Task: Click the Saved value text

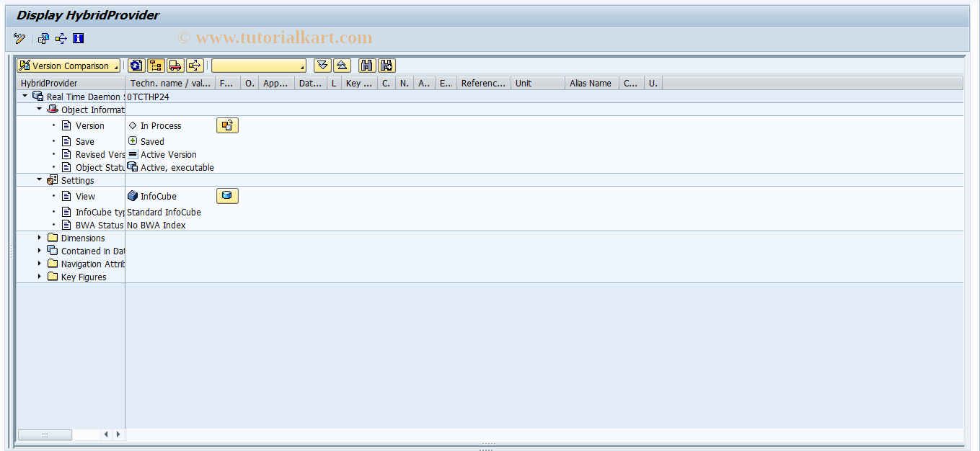Action: click(152, 141)
